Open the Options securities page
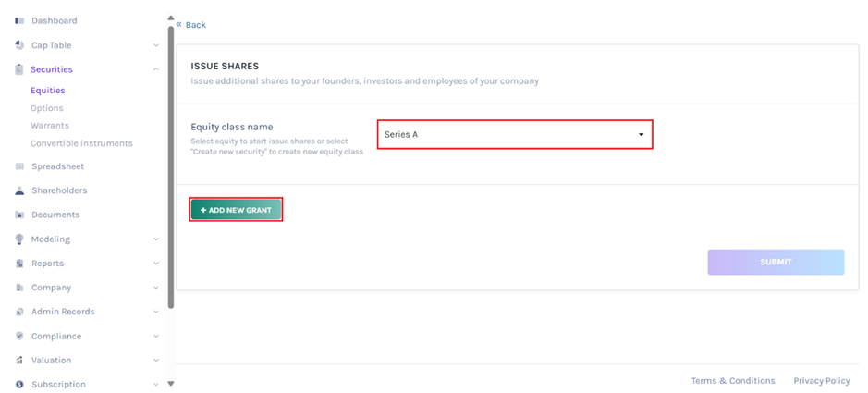 (x=47, y=108)
